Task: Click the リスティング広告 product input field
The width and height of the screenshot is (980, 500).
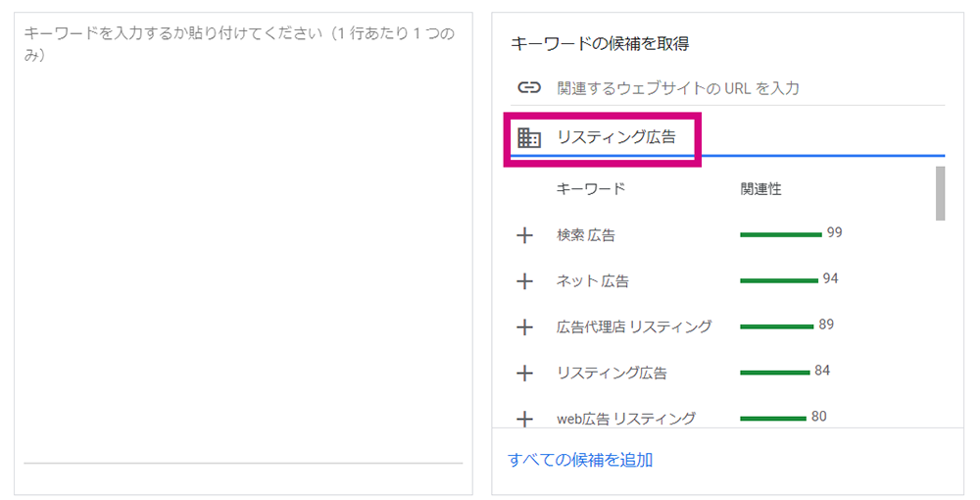Action: click(x=750, y=137)
